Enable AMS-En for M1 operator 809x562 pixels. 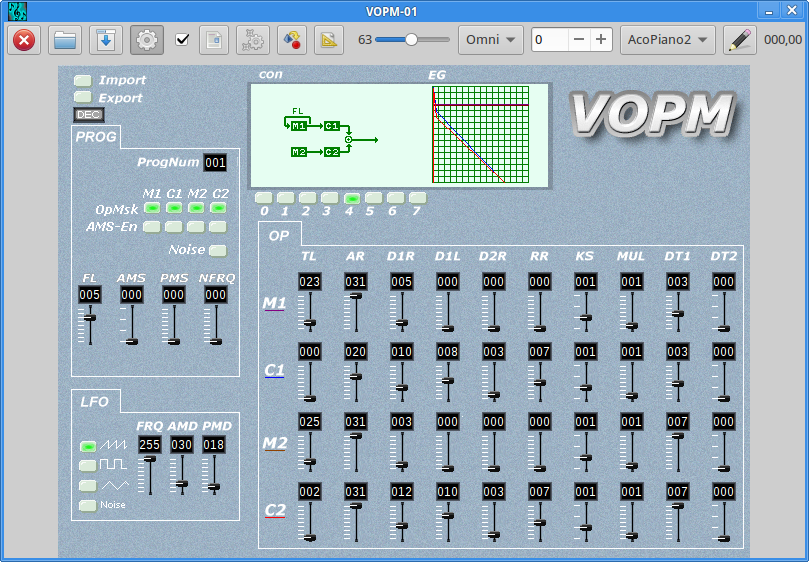152,227
